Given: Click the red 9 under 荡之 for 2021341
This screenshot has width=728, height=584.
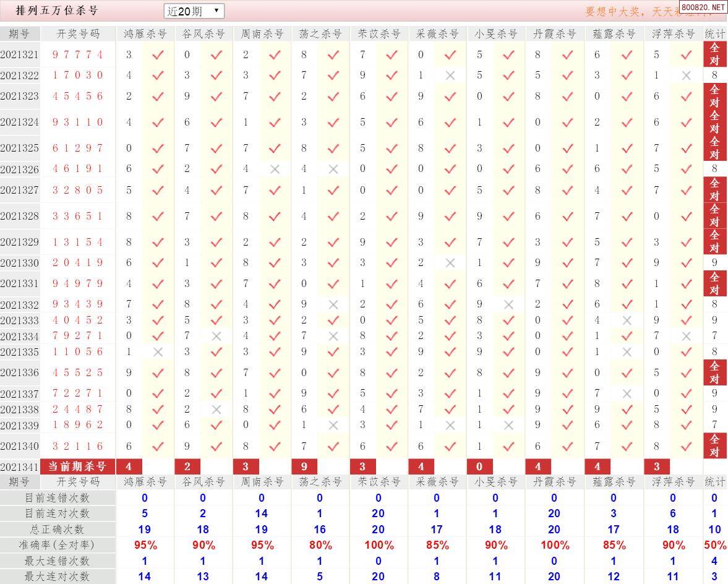Looking at the screenshot, I should [304, 466].
